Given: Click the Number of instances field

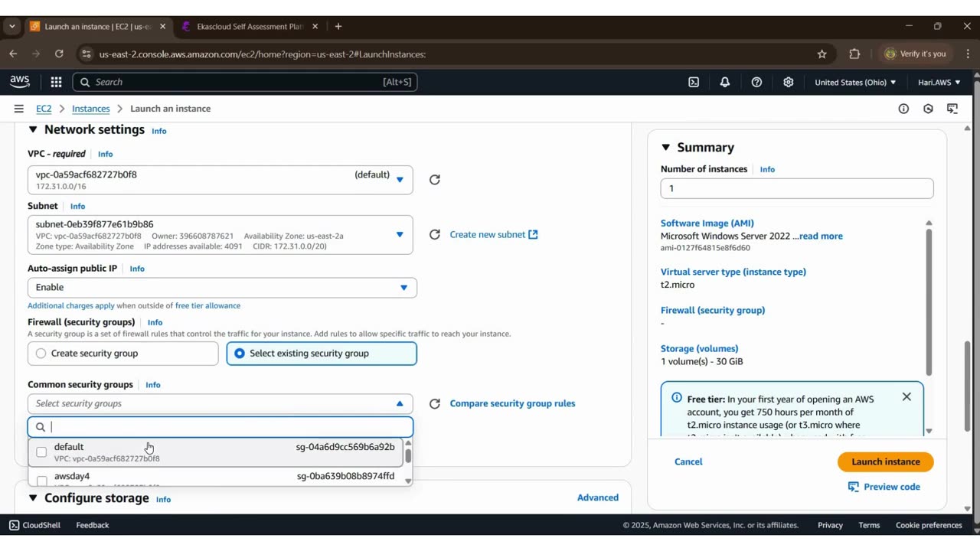Looking at the screenshot, I should pos(797,189).
